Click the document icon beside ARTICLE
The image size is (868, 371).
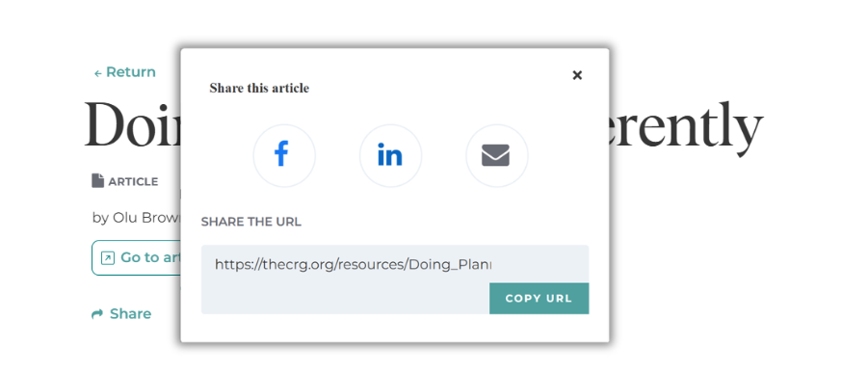pyautogui.click(x=97, y=180)
